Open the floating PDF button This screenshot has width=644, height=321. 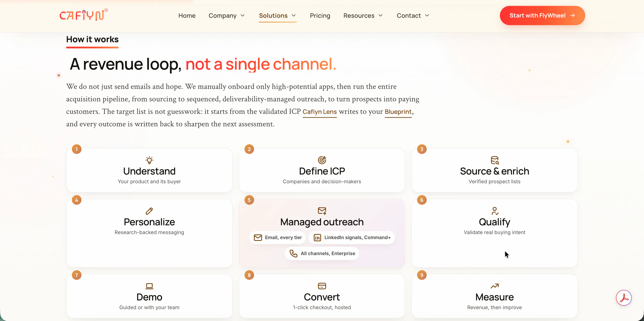(x=623, y=298)
